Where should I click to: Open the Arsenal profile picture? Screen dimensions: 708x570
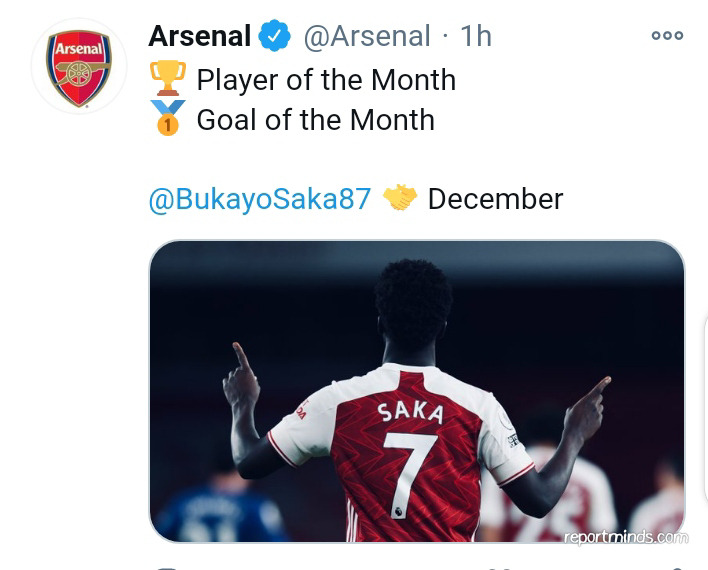(79, 66)
